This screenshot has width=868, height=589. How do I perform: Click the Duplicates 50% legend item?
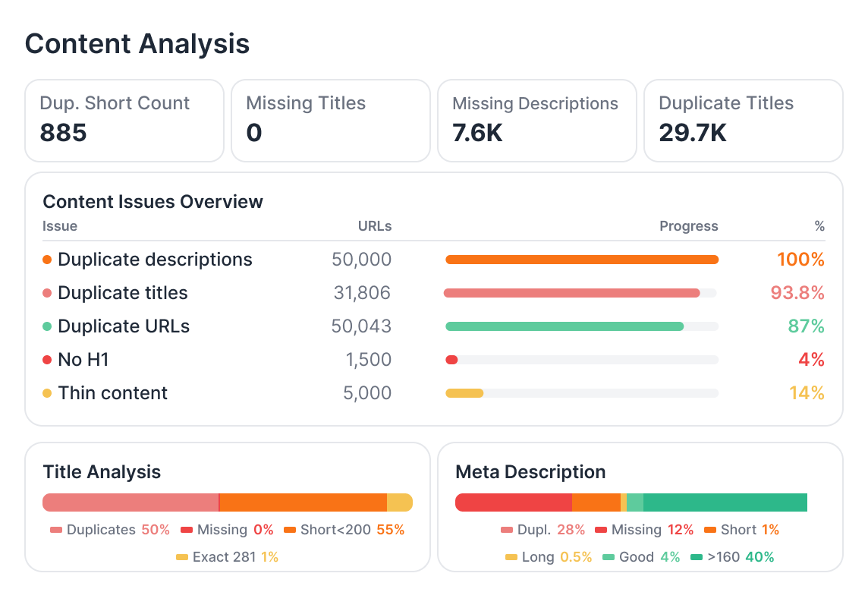(x=109, y=530)
